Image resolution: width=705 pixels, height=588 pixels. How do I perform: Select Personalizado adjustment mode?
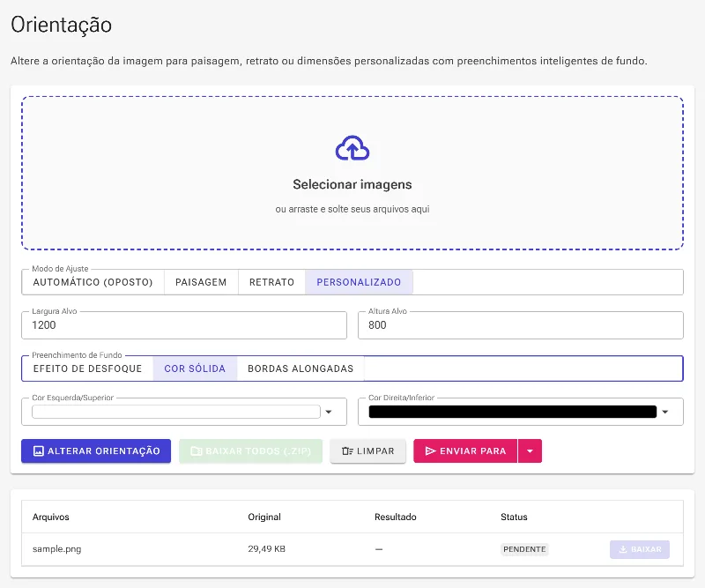(359, 282)
